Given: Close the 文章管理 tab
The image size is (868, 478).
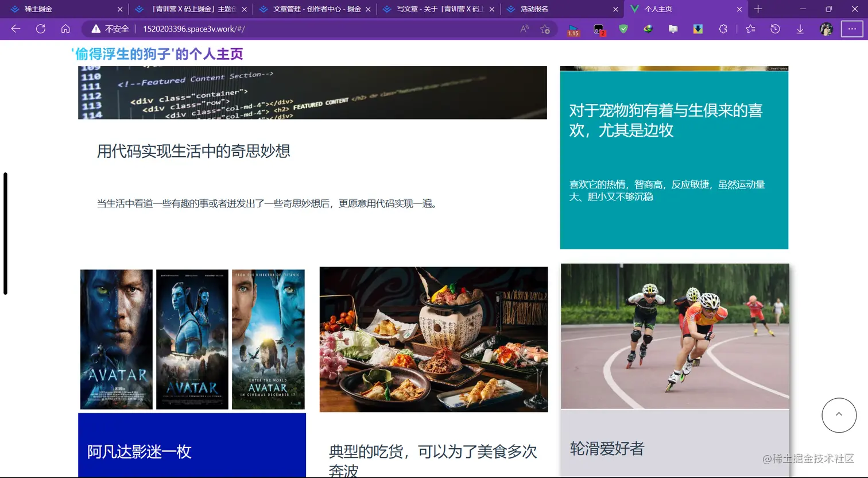Looking at the screenshot, I should coord(368,9).
